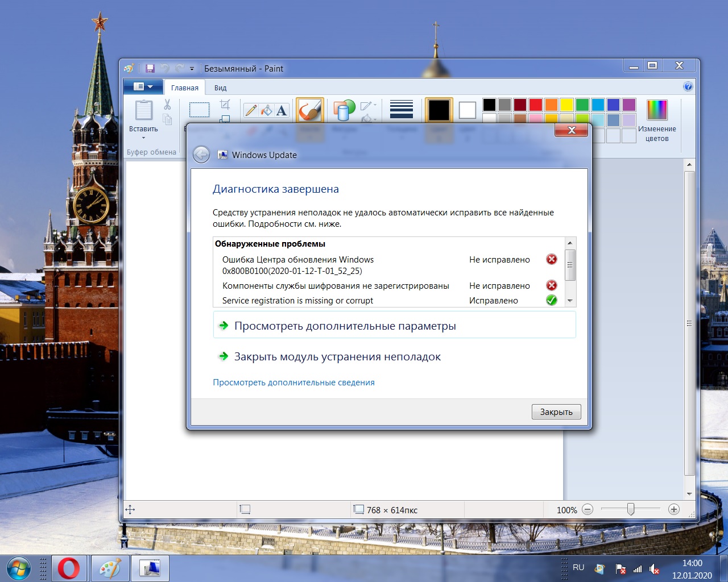Open the volume control speaker in the tray
Screen dimensions: 728x582
[x=654, y=568]
